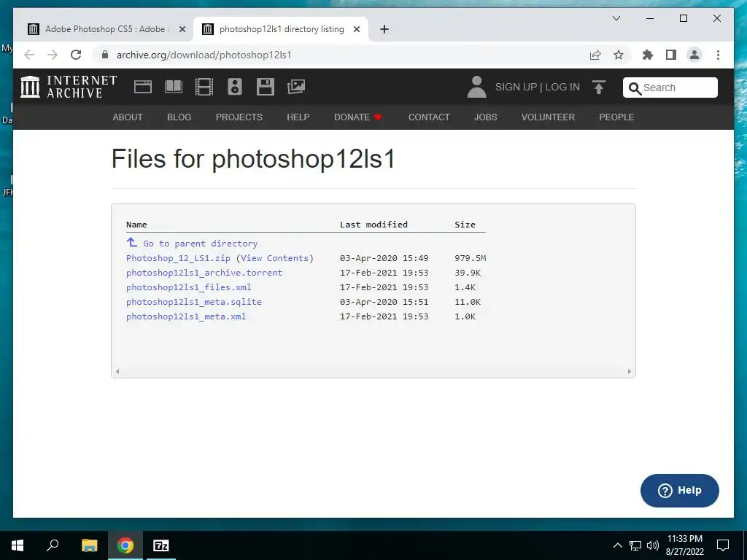Click the volume speaker tray icon
The width and height of the screenshot is (747, 560).
coord(653,545)
